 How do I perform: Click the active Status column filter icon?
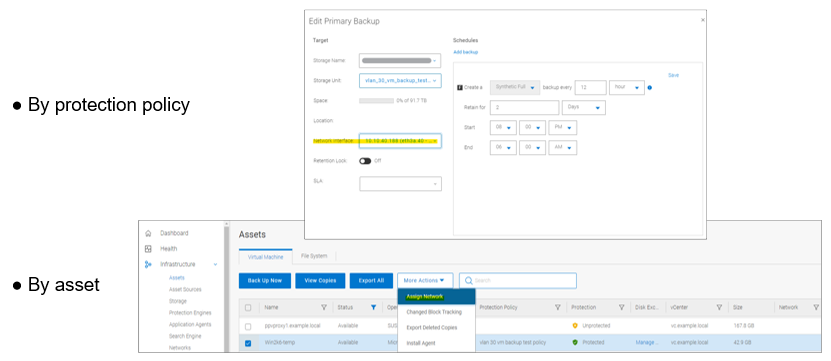(x=373, y=307)
